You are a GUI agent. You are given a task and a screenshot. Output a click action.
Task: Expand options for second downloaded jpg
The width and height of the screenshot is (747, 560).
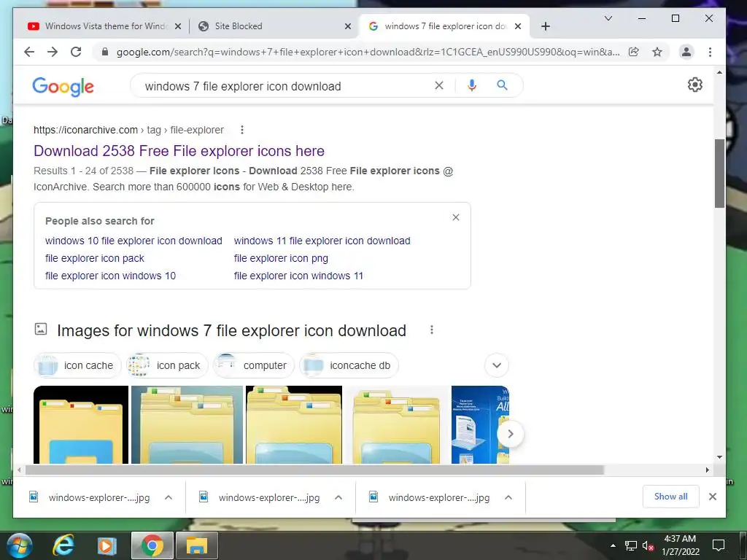tap(338, 497)
